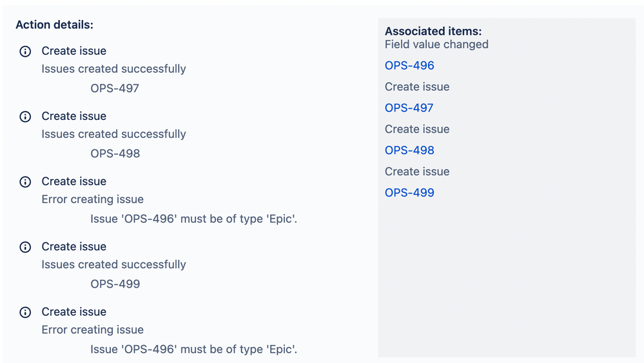The width and height of the screenshot is (644, 363).
Task: Click info icon beside OPS-499 Create issue entry
Action: 25,247
